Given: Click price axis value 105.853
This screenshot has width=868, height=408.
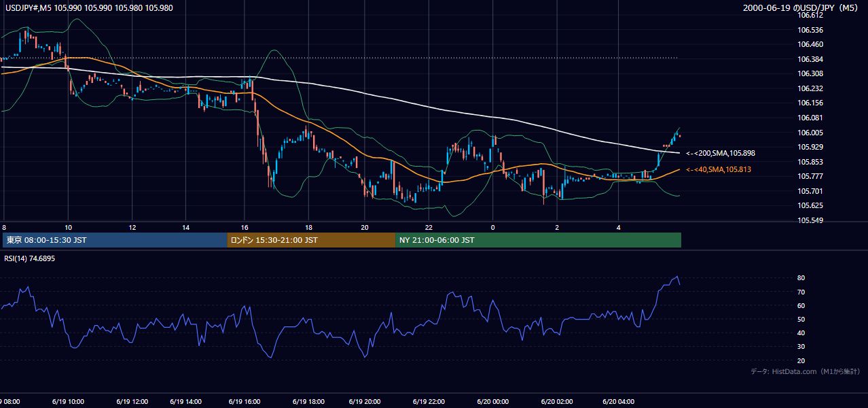Looking at the screenshot, I should (x=810, y=162).
